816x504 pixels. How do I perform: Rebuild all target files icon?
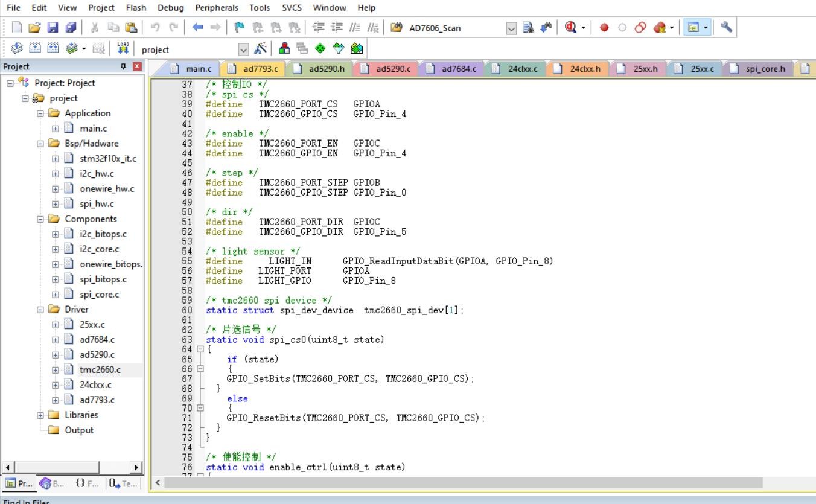click(53, 49)
